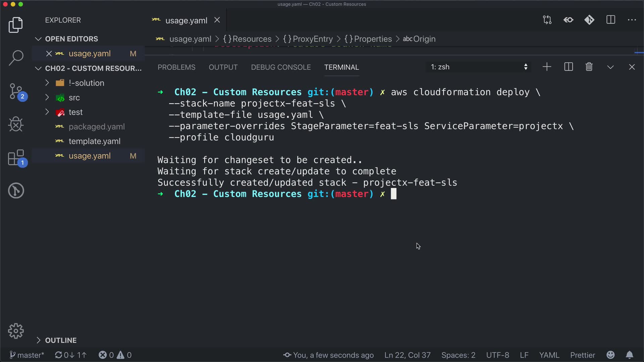Click the Manage gear icon
Viewport: 644px width, 362px height.
pos(16,331)
